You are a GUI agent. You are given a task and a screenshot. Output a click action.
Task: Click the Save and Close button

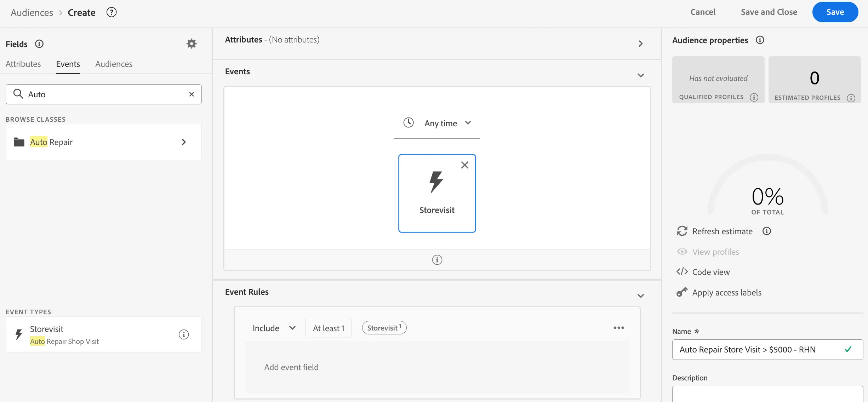(x=769, y=12)
